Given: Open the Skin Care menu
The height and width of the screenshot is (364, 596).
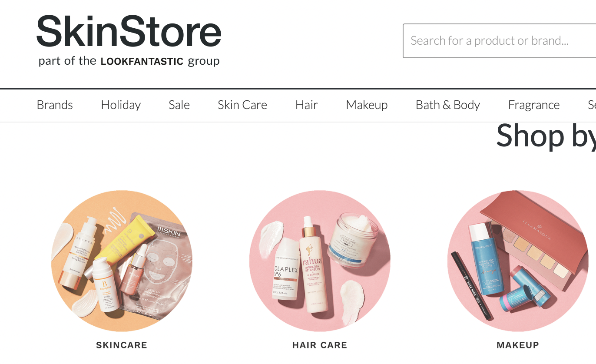Looking at the screenshot, I should 242,105.
